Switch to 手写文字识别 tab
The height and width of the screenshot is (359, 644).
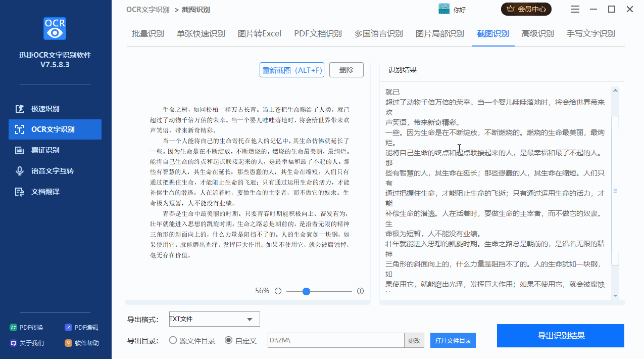(x=591, y=34)
